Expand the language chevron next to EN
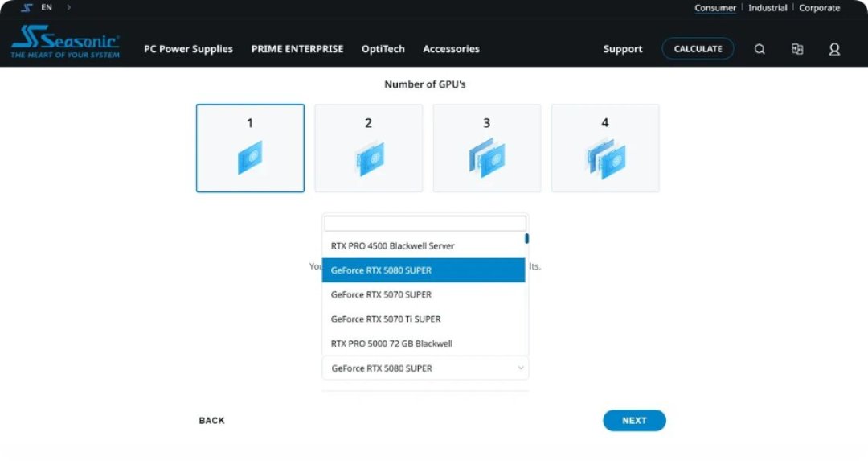Image resolution: width=868 pixels, height=461 pixels. pos(68,8)
